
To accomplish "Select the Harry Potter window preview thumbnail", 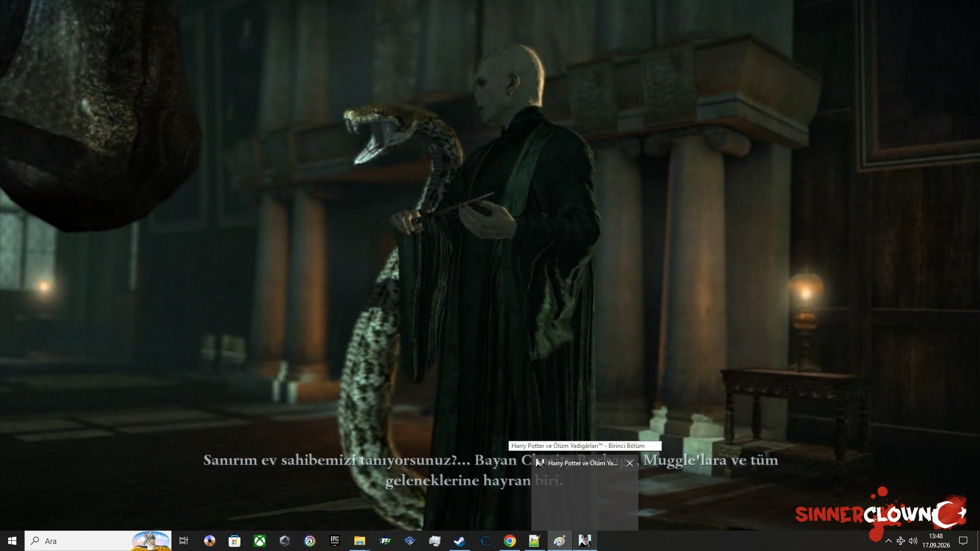I will click(x=585, y=493).
